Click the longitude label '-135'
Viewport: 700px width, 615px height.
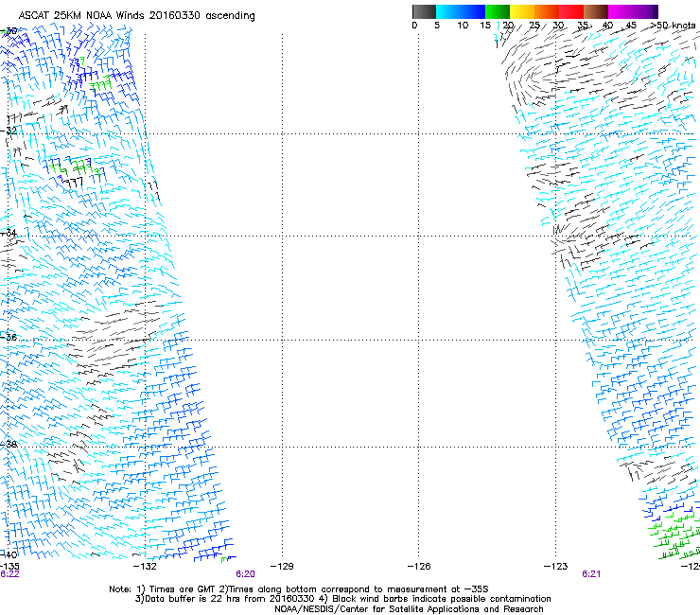coord(9,567)
